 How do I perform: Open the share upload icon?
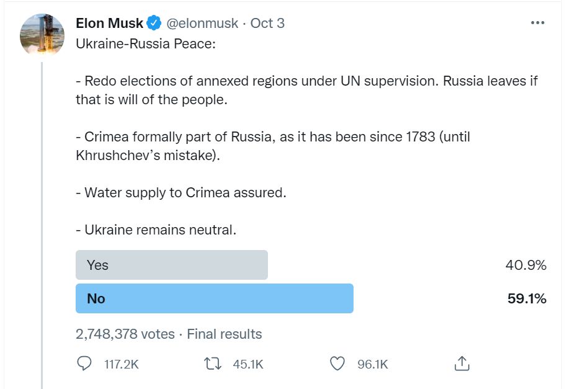[462, 363]
